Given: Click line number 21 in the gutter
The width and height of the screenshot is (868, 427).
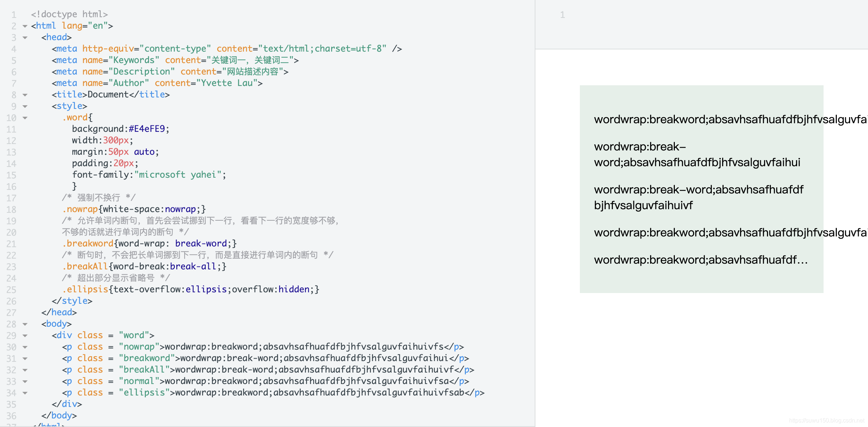Looking at the screenshot, I should coord(11,244).
